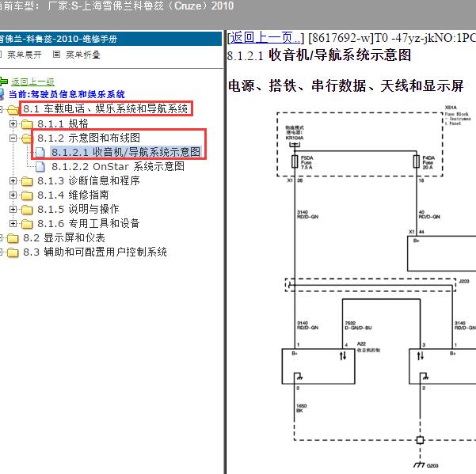
Task: Click the 菜单折叠 box icon
Action: pyautogui.click(x=56, y=55)
